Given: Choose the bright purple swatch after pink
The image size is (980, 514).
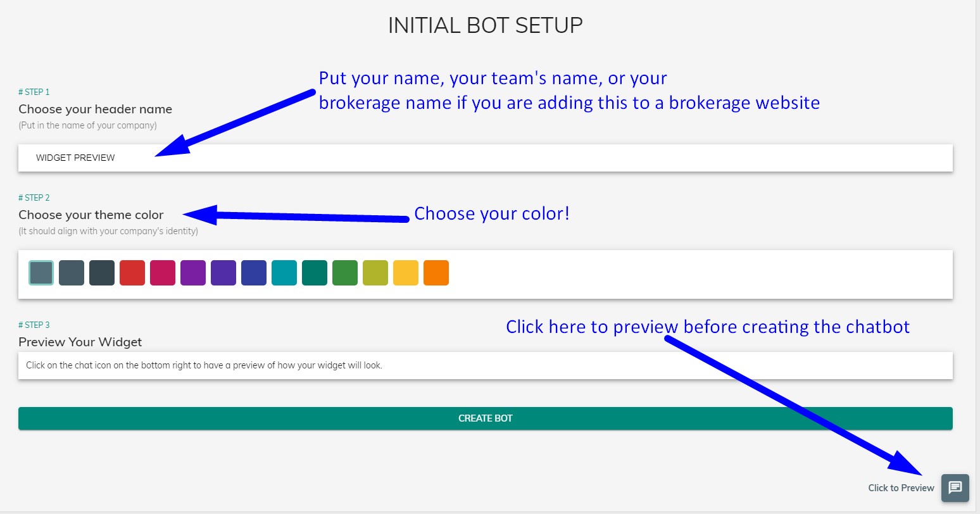Looking at the screenshot, I should tap(193, 273).
